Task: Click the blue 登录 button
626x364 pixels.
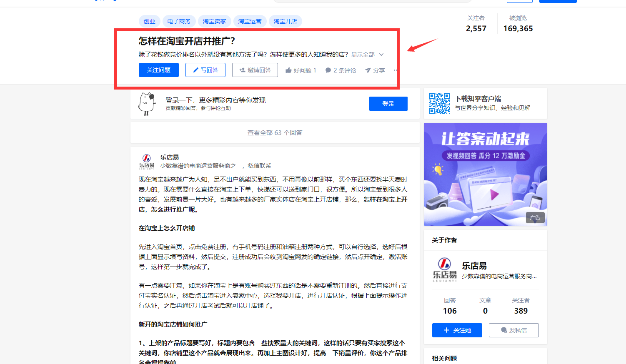Action: 388,104
